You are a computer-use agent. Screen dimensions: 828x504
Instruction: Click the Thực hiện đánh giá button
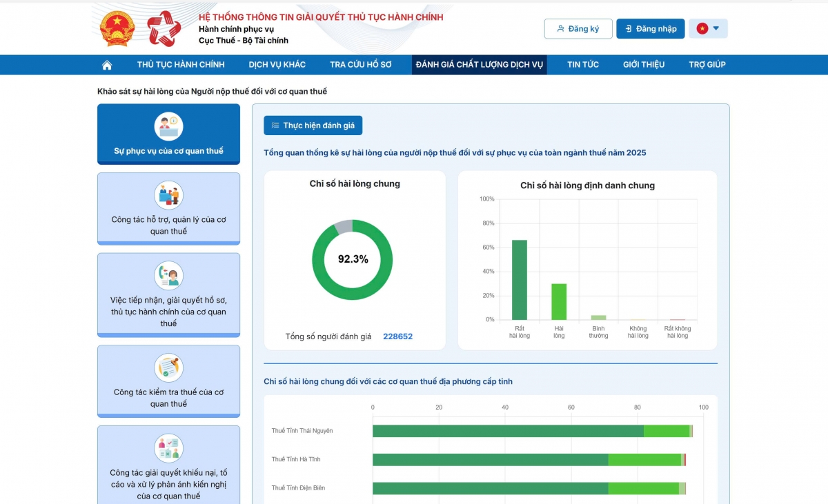tap(313, 125)
